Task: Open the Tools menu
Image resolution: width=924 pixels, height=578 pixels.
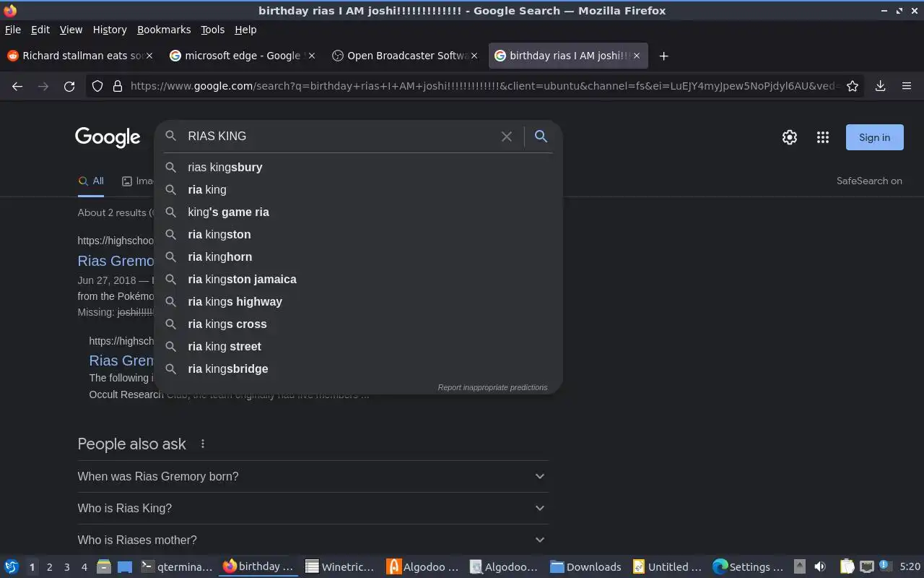Action: [212, 30]
